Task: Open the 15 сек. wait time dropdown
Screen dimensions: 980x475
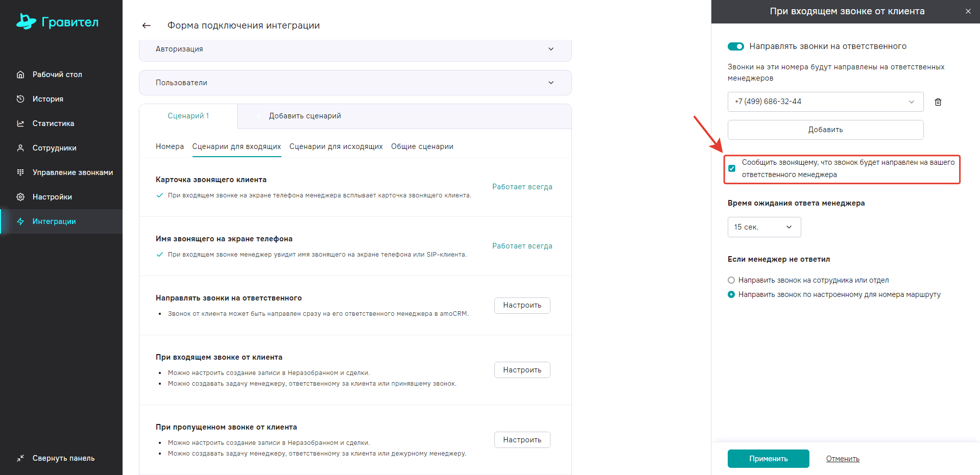Action: coord(763,227)
